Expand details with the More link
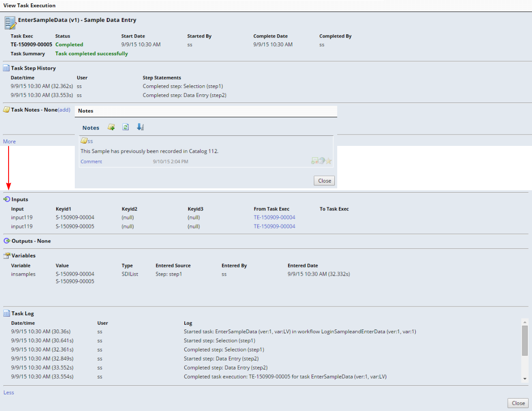The height and width of the screenshot is (411, 532). (x=10, y=141)
